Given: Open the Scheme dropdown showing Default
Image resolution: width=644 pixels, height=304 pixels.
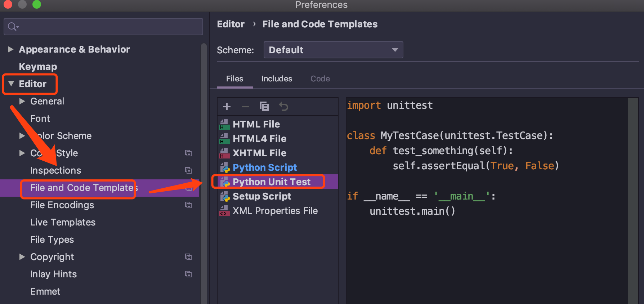Looking at the screenshot, I should 333,50.
